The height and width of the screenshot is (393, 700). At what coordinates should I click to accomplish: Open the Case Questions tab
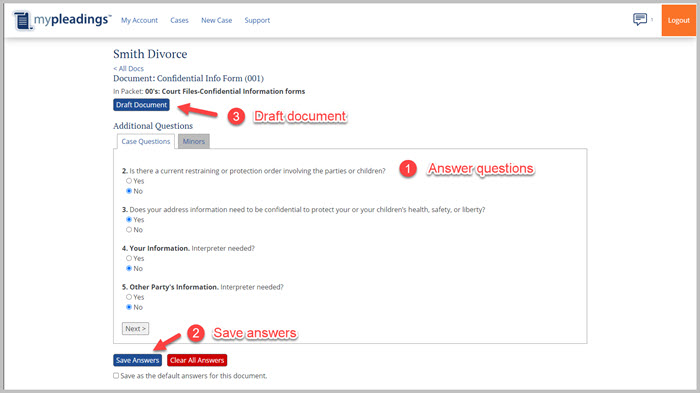(x=146, y=141)
